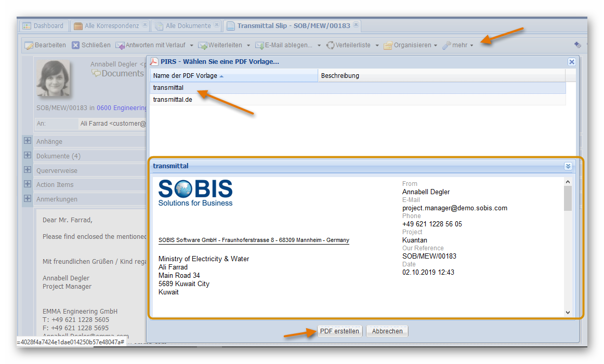Collapse the transmittal preview panel
Image resolution: width=604 pixels, height=364 pixels.
[x=568, y=166]
